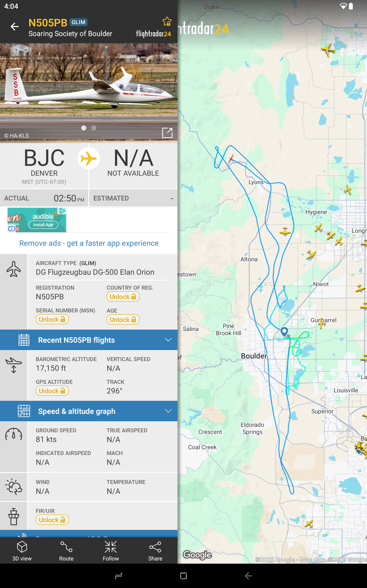Unlock the Serial Number (MSN) field
Viewport: 367px width, 588px height.
pyautogui.click(x=52, y=319)
